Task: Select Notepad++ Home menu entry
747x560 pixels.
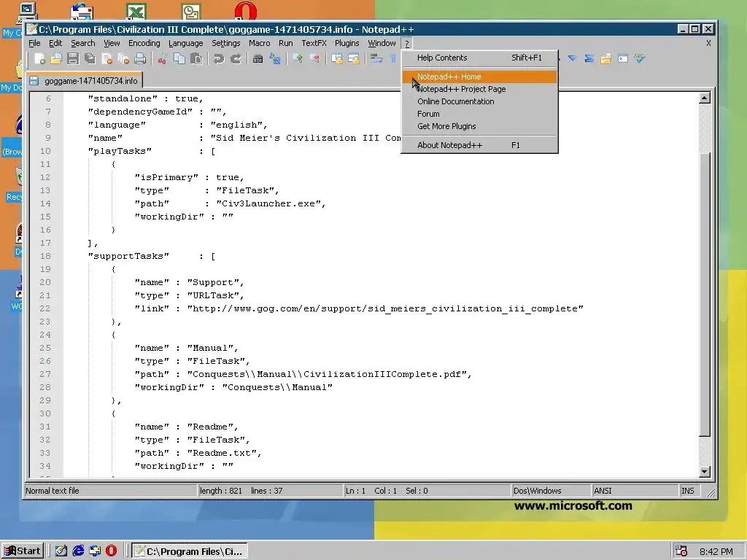Action: [x=479, y=77]
